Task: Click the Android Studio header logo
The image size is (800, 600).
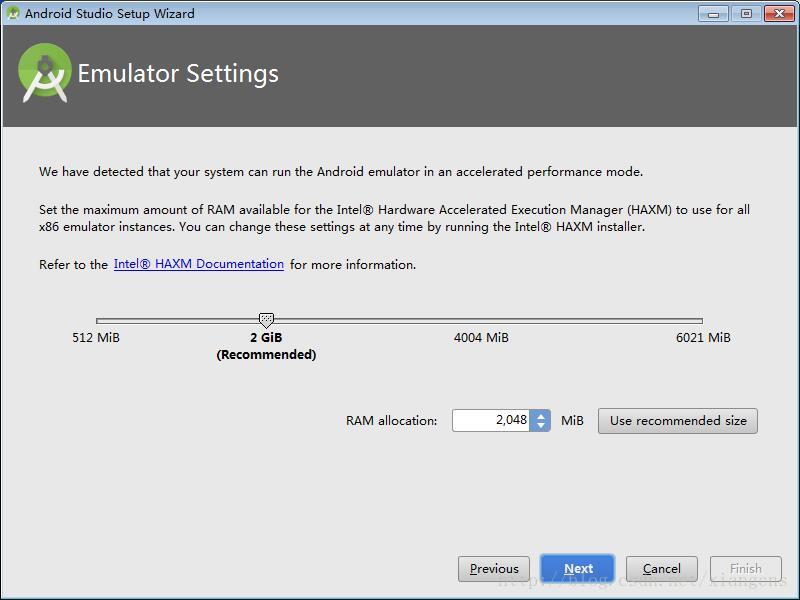Action: tap(45, 72)
